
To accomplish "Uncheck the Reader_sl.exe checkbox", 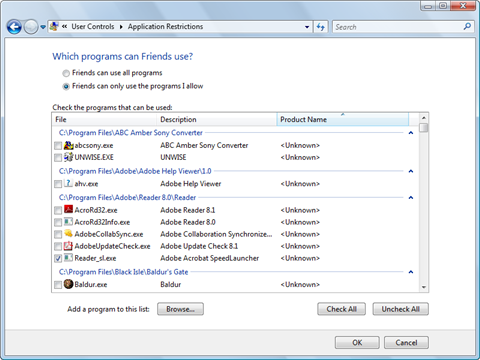I will (58, 258).
